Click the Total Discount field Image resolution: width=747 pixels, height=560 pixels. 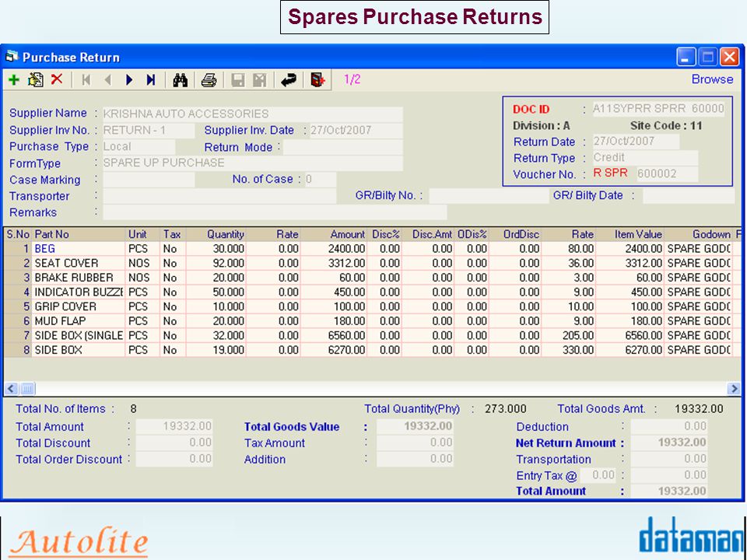(174, 443)
